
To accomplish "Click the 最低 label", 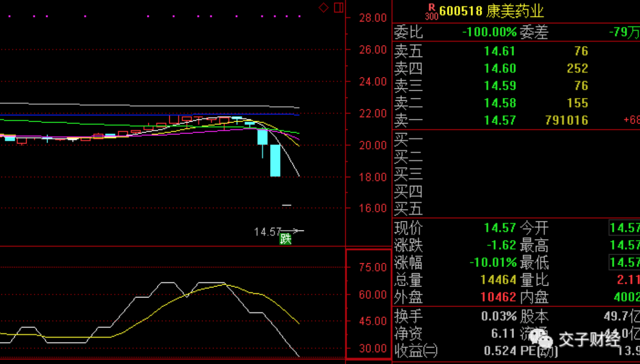I will point(533,263).
